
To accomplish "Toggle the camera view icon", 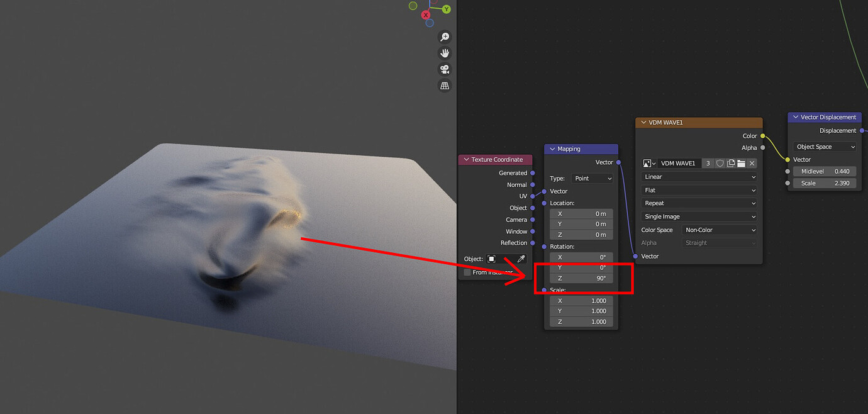I will tap(445, 69).
